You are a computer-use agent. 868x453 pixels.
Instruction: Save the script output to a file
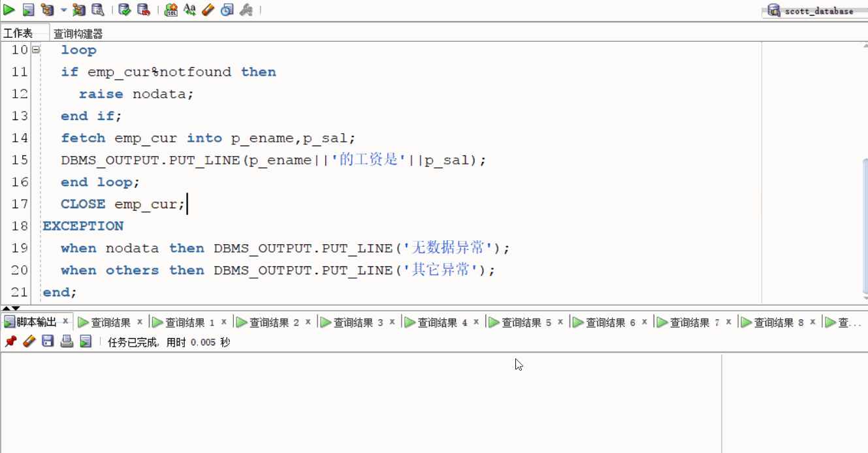point(47,341)
